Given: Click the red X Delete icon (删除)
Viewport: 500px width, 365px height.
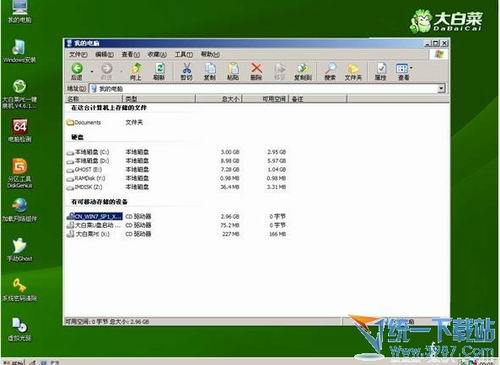Looking at the screenshot, I should click(x=256, y=71).
